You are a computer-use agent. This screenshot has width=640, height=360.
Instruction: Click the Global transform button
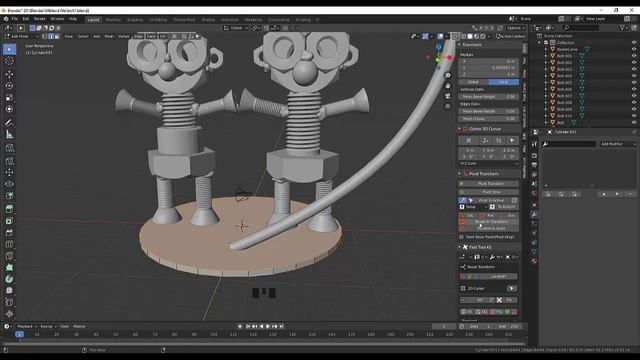point(473,82)
